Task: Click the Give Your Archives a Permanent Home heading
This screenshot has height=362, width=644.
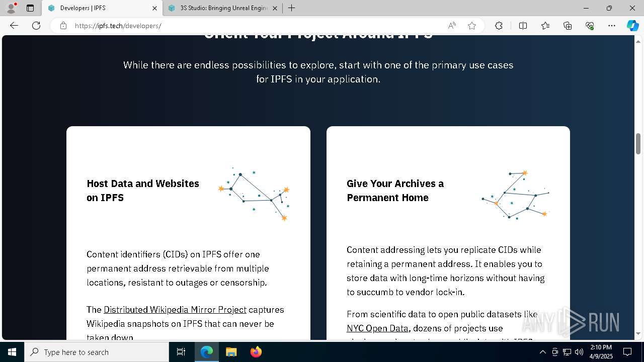Action: [x=395, y=191]
